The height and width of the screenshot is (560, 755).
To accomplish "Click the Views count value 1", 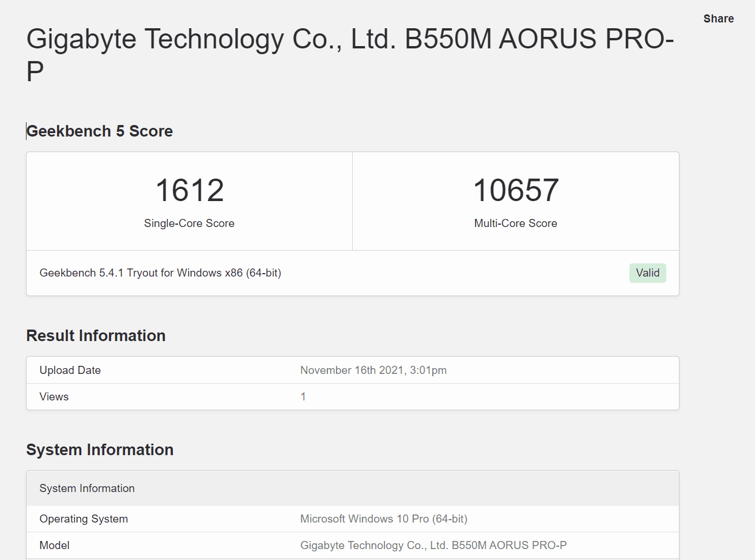I will [303, 397].
